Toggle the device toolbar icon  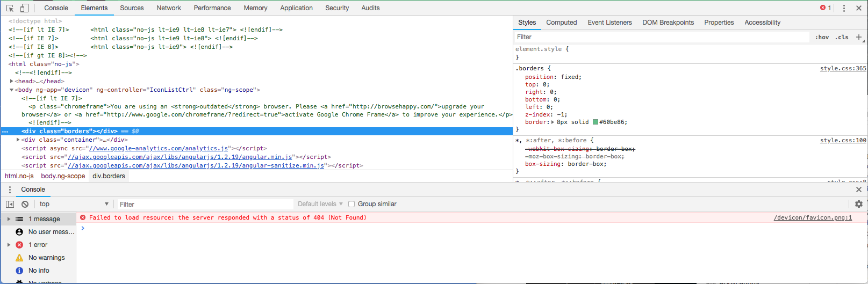pyautogui.click(x=24, y=8)
